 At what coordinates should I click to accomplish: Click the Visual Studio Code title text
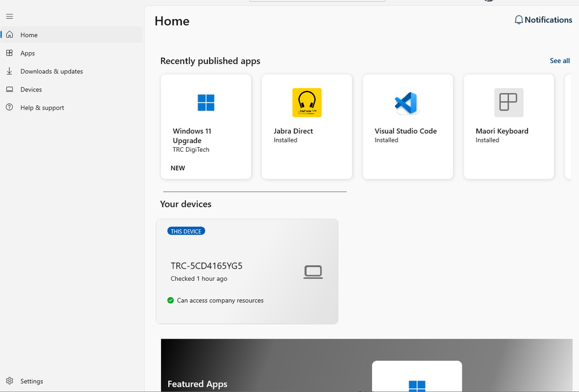tap(406, 131)
